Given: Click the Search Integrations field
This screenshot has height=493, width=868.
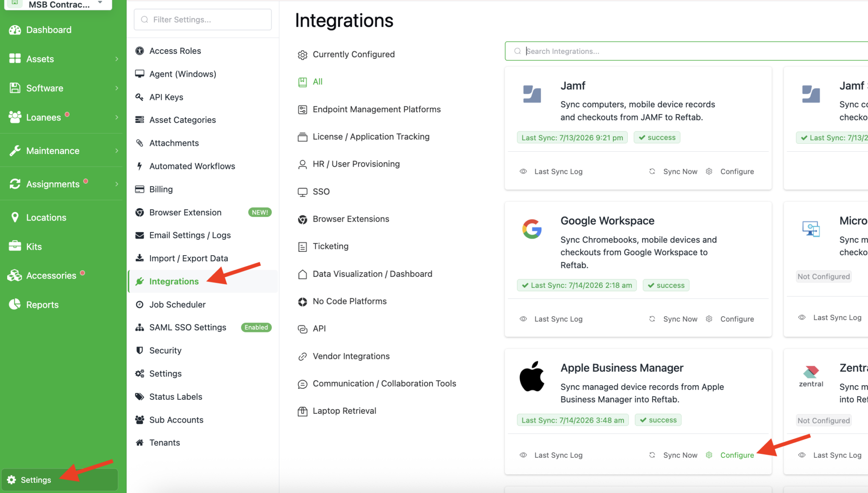Looking at the screenshot, I should [x=687, y=51].
